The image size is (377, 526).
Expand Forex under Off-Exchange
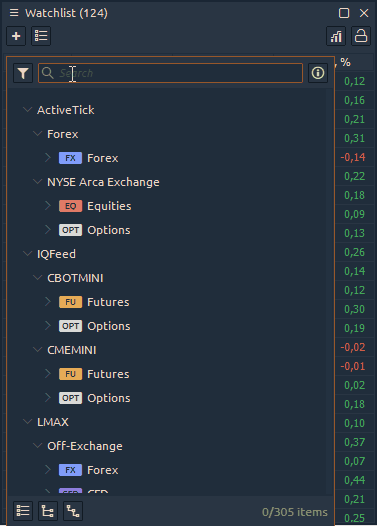tap(48, 470)
